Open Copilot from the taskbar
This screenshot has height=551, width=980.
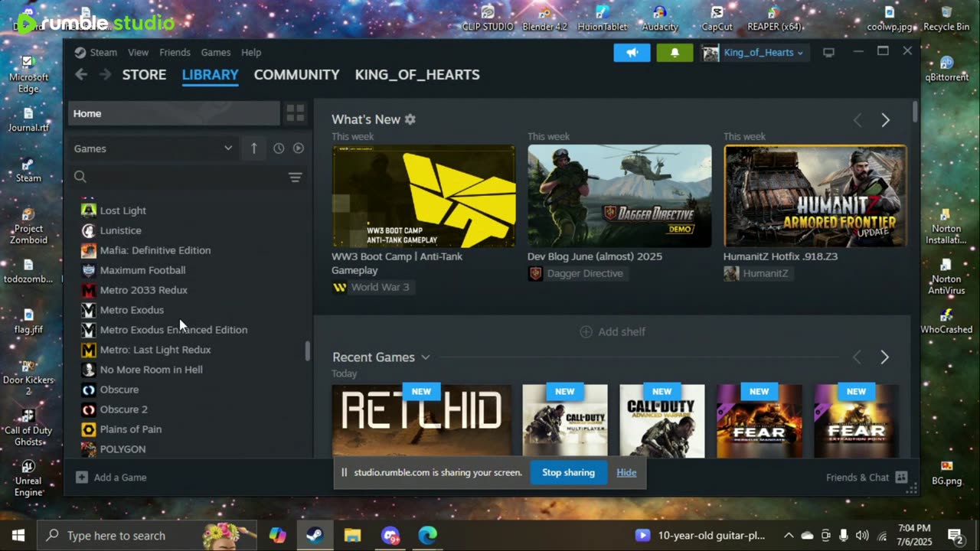click(x=277, y=535)
